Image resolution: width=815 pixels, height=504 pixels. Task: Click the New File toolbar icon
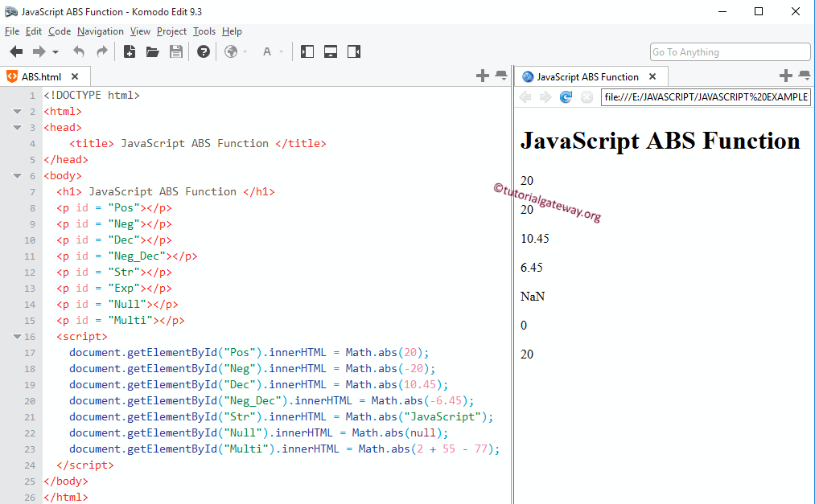129,52
